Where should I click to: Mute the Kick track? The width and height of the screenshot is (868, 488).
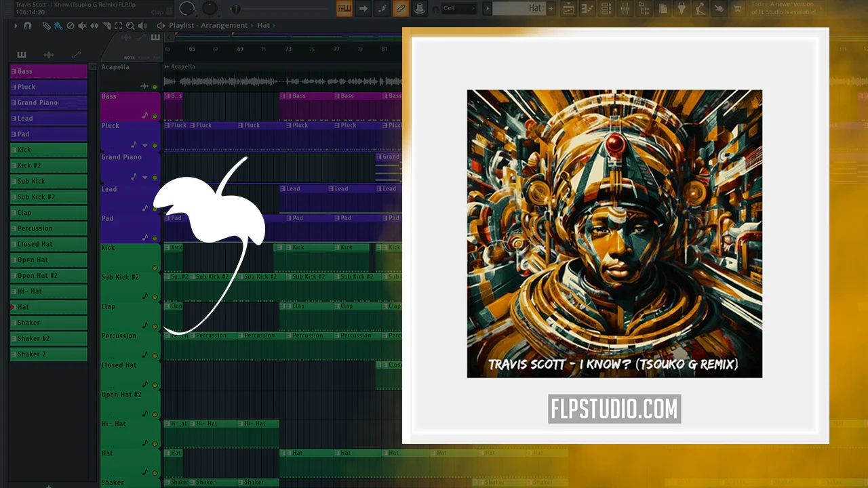tap(155, 268)
